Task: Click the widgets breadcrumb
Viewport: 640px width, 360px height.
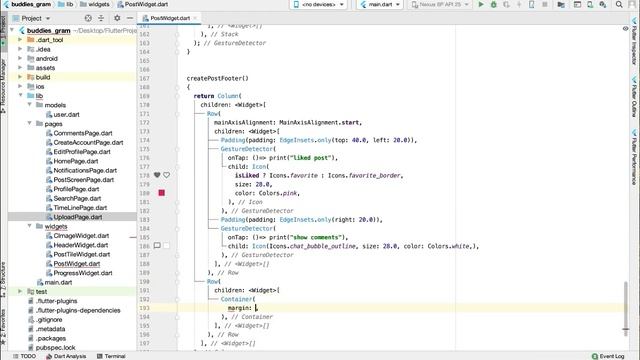Action: (95, 4)
